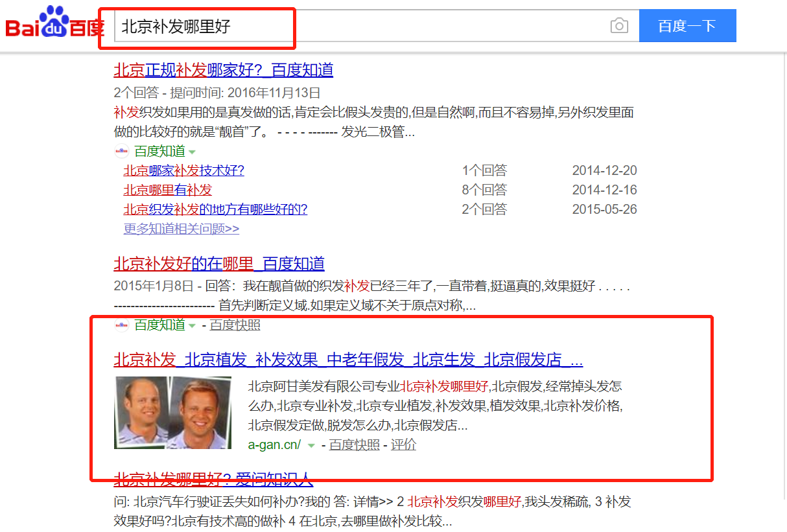Click 2个回答 beside 北京织发补发 sub-link
787x532 pixels.
(x=484, y=209)
